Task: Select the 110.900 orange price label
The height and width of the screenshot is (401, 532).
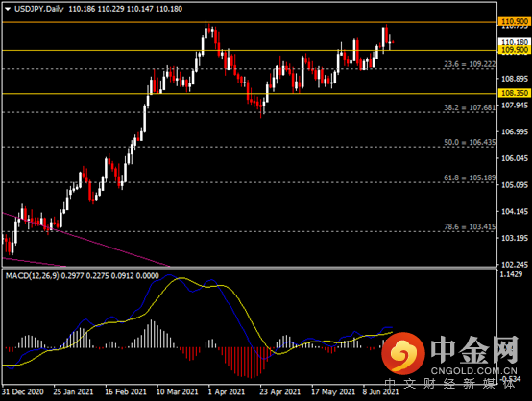Action: pos(515,22)
